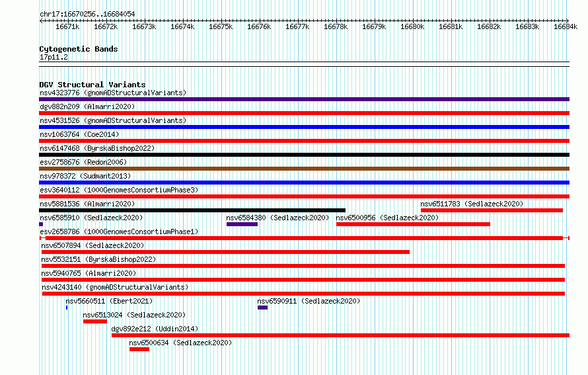The image size is (588, 375).
Task: Open the nsv1063764 (Coe2014) label
Action: tap(79, 134)
